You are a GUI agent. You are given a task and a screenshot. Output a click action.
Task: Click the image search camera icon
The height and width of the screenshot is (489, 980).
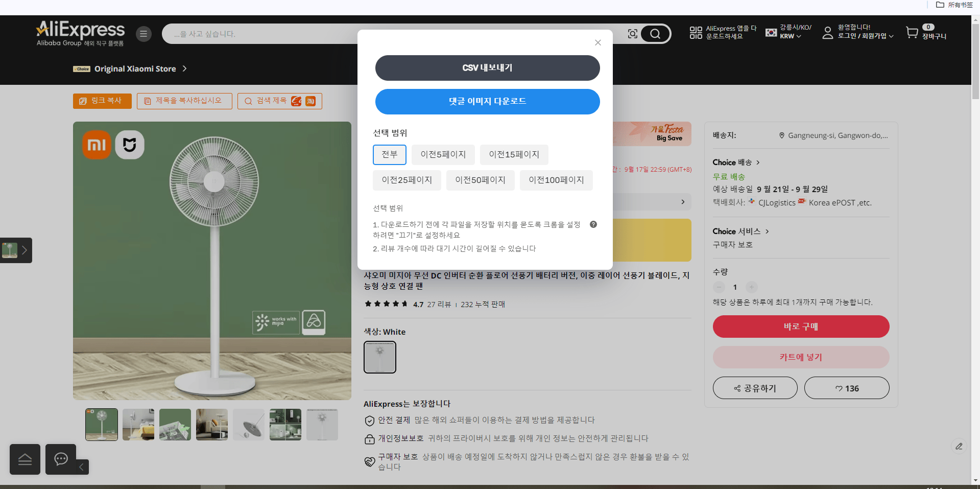click(633, 34)
